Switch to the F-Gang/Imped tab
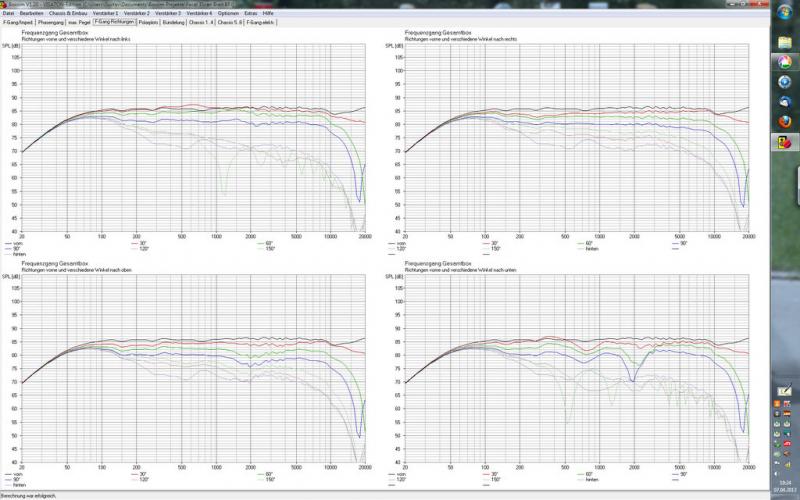The image size is (800, 500). pyautogui.click(x=18, y=22)
